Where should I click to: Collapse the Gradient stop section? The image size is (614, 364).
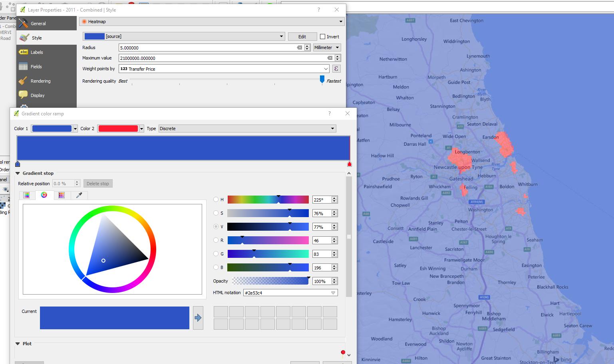(18, 173)
